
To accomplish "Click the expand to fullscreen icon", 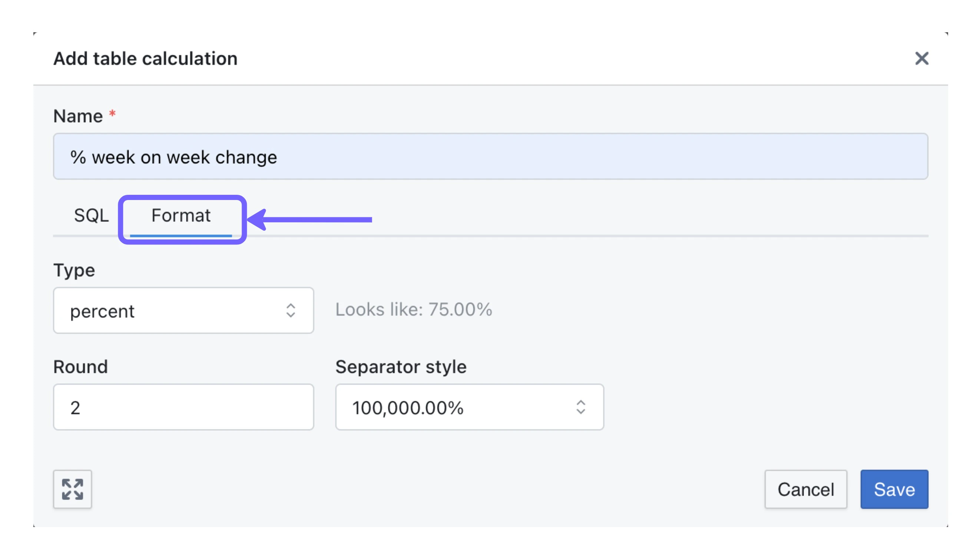I will click(x=72, y=489).
